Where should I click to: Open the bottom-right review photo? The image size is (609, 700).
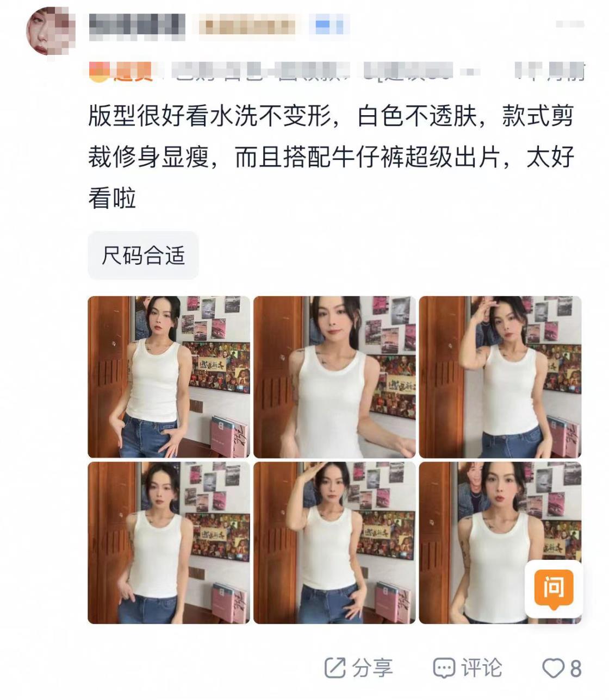[500, 543]
